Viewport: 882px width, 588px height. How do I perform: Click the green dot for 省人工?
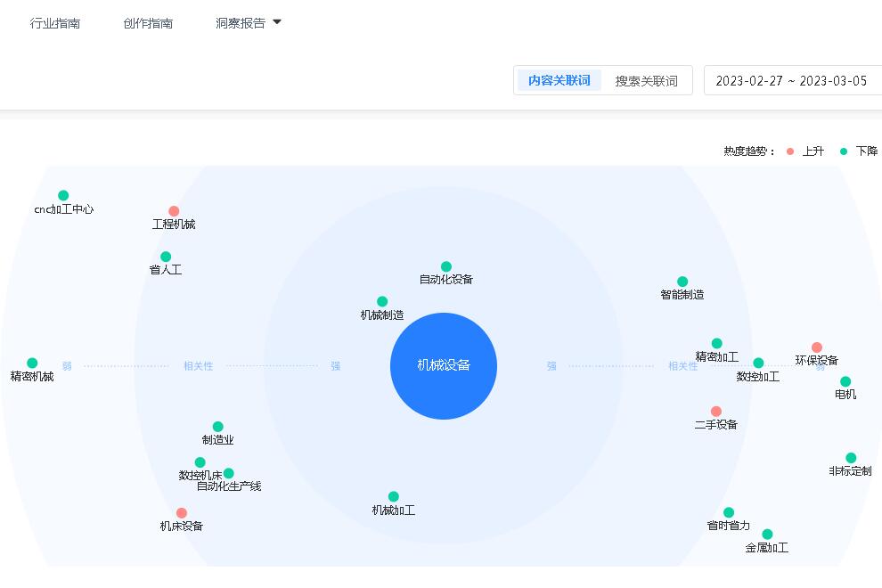pyautogui.click(x=166, y=257)
